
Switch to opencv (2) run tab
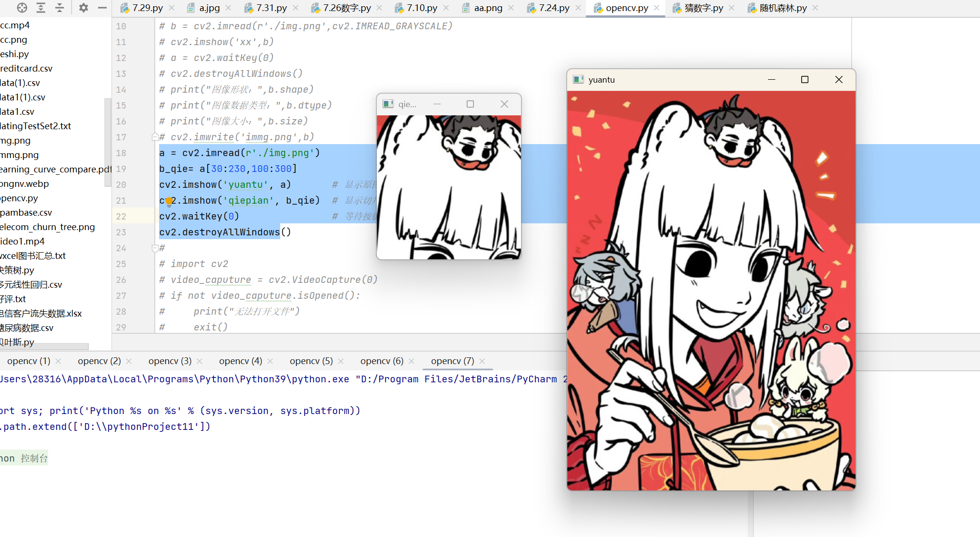coord(99,361)
